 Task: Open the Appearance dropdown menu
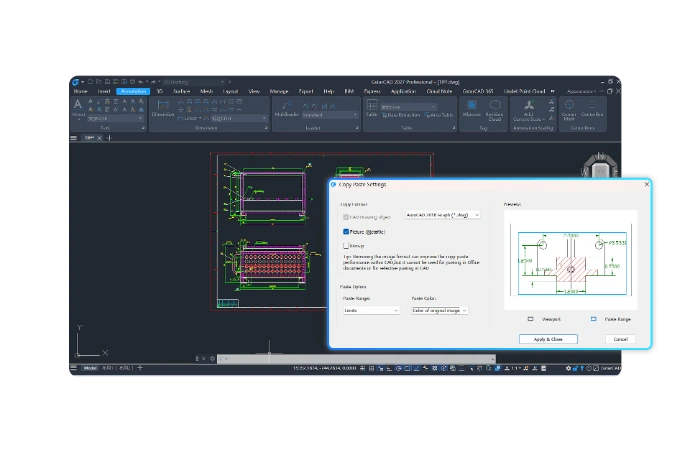point(581,91)
